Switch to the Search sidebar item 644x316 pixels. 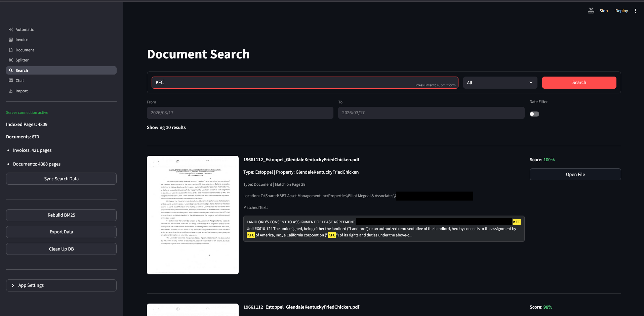[23, 70]
